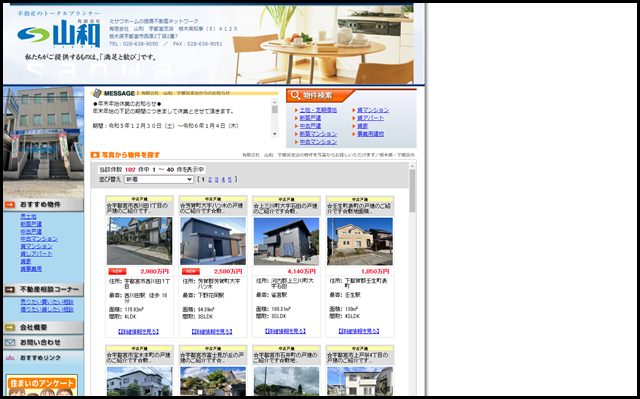Screen dimensions: 640x399
Task: Open house photo for the 2,980万円 listing
Action: (x=140, y=241)
